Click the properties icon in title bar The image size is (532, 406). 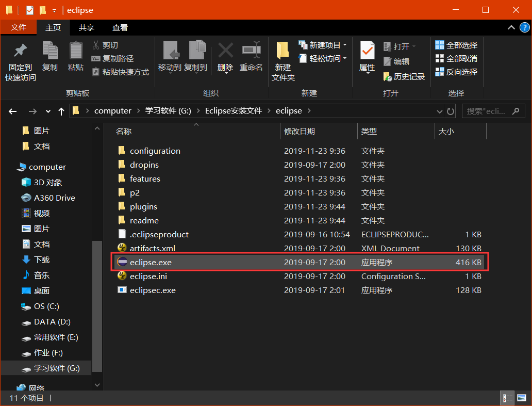(x=30, y=10)
